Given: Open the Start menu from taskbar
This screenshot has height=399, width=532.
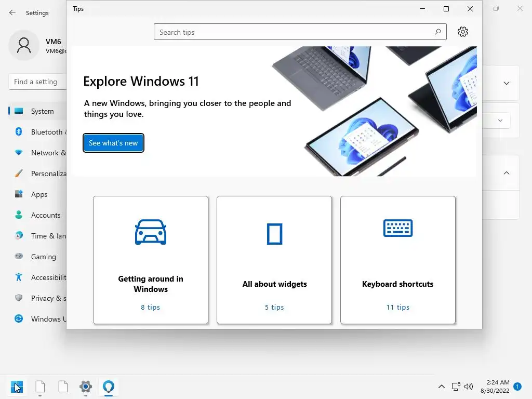Looking at the screenshot, I should pyautogui.click(x=17, y=387).
